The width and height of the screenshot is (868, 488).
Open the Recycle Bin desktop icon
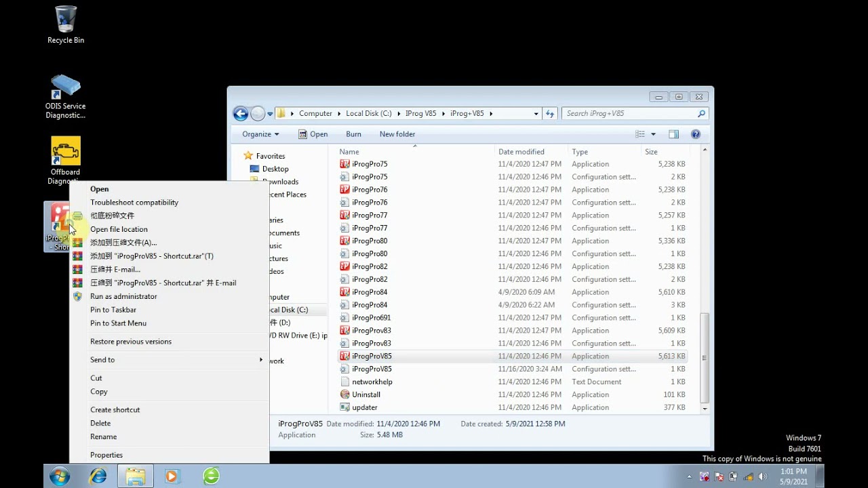point(66,24)
